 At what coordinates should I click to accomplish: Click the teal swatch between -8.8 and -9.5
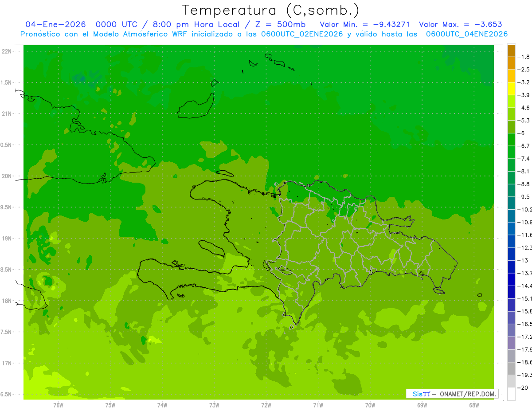[511, 190]
